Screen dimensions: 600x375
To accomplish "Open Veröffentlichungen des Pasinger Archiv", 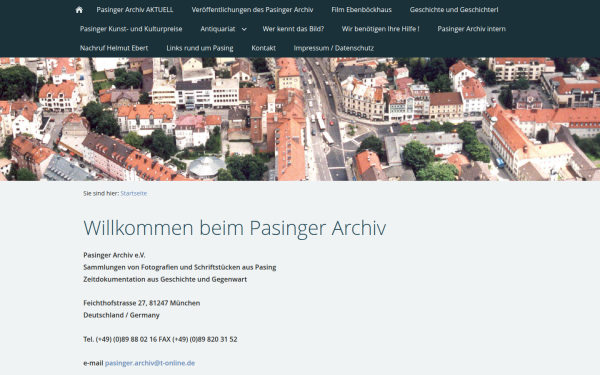I will (252, 10).
